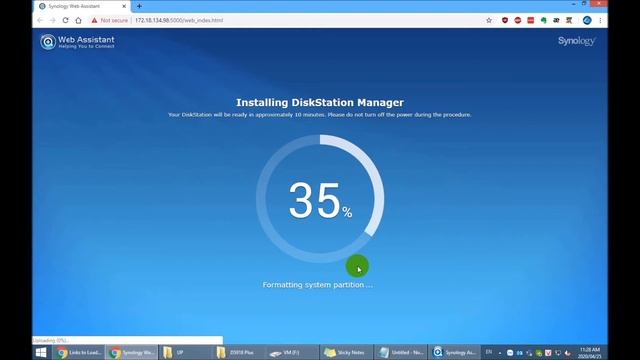Click the Synology brand logo
Image resolution: width=640 pixels, height=360 pixels.
point(576,41)
